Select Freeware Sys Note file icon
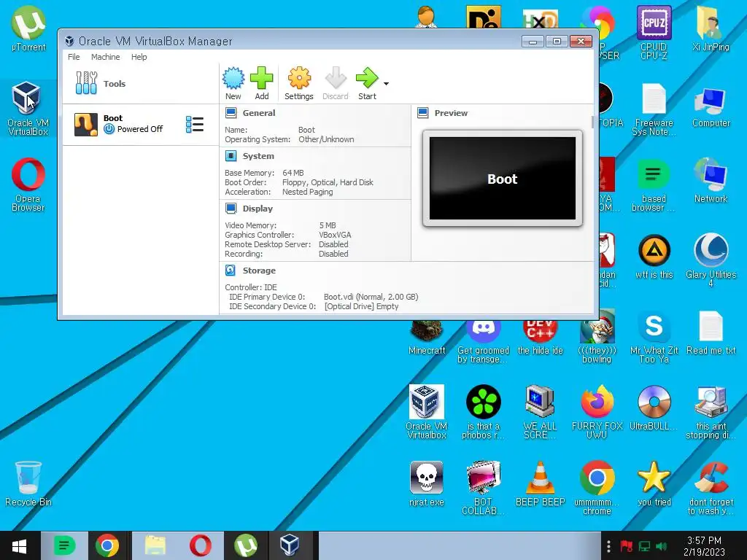The width and height of the screenshot is (747, 560). pos(654,109)
